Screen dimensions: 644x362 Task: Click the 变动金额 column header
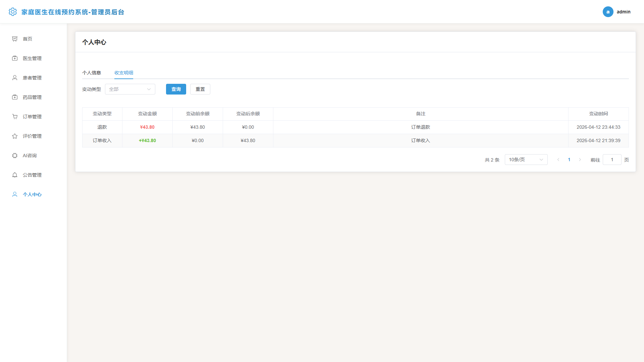pos(148,114)
